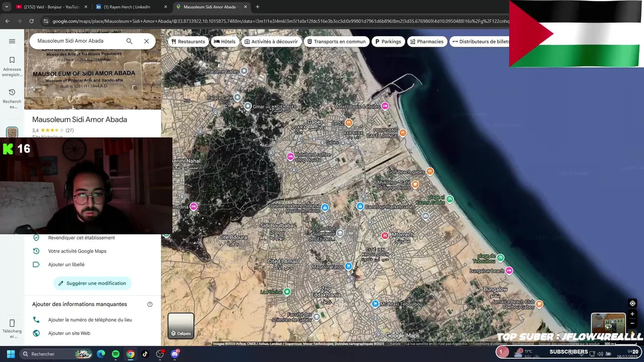The image size is (644, 362).
Task: Zoom in with the map plus button
Action: [x=632, y=314]
